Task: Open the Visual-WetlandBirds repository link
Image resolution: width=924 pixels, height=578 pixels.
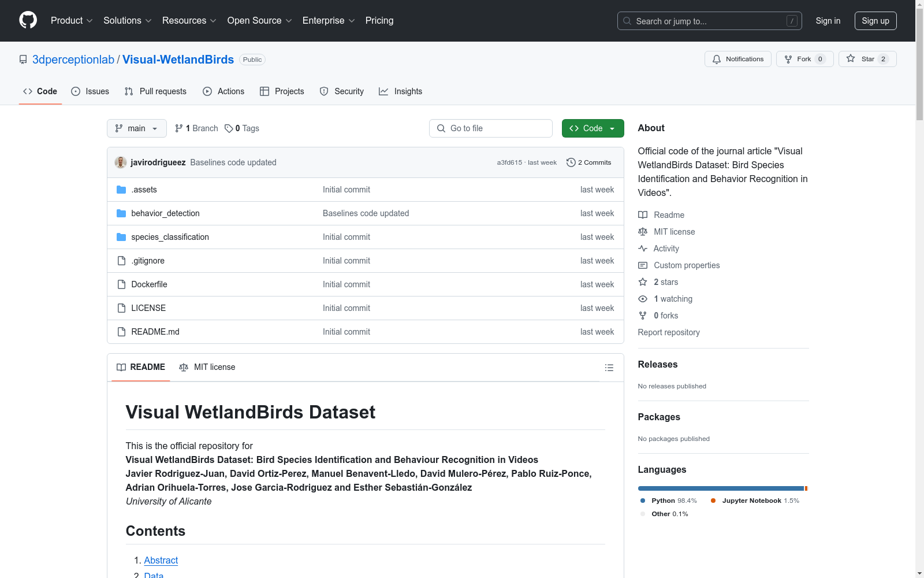Action: 178,60
